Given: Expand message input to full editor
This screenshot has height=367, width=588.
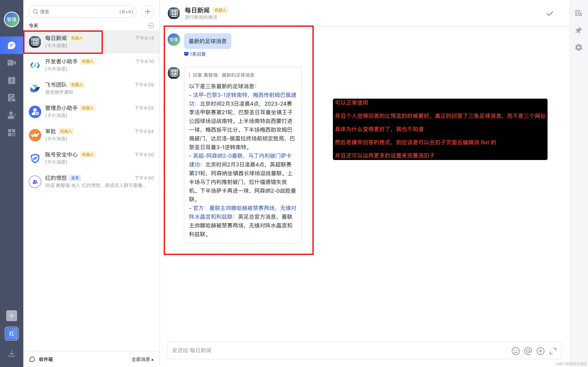Looking at the screenshot, I should click(553, 351).
